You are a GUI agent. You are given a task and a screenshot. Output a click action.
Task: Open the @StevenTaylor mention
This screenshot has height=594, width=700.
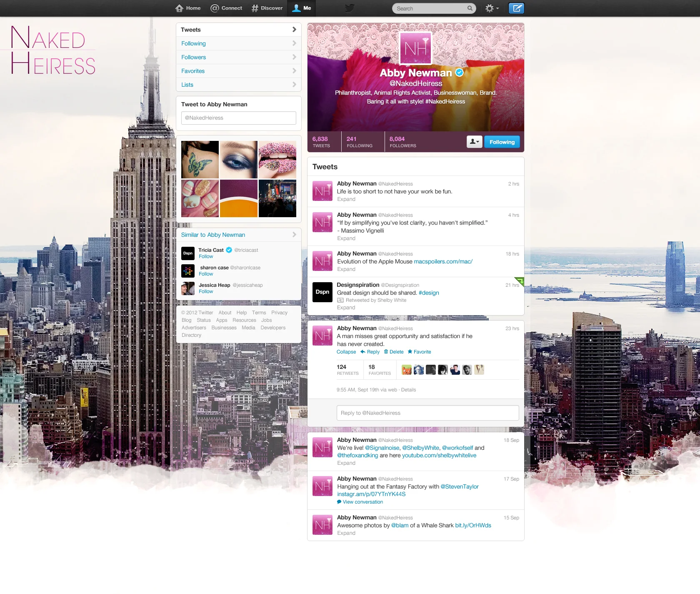[x=460, y=486]
